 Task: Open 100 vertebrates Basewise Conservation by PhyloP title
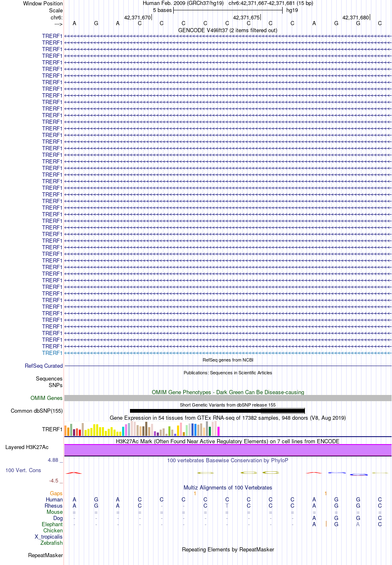point(228,460)
